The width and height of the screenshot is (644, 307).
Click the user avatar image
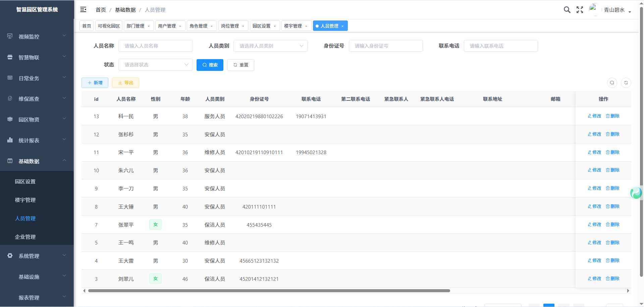(x=593, y=9)
